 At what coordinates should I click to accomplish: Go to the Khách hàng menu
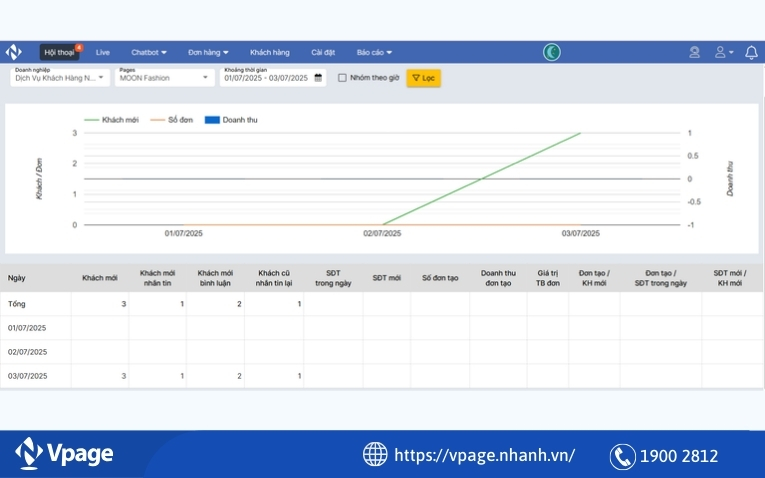269,52
